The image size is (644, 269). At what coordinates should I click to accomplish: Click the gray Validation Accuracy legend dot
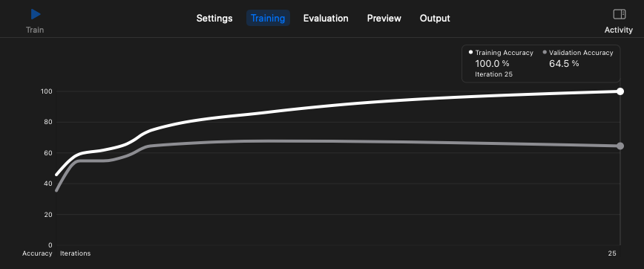545,52
